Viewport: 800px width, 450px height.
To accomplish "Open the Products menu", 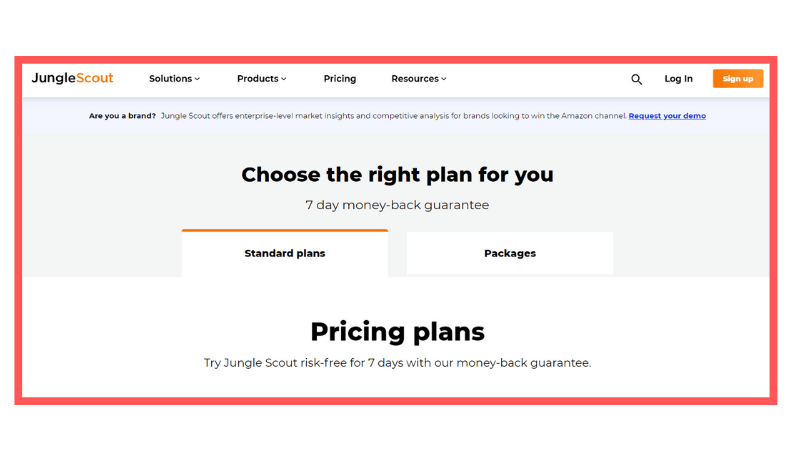I will click(257, 79).
